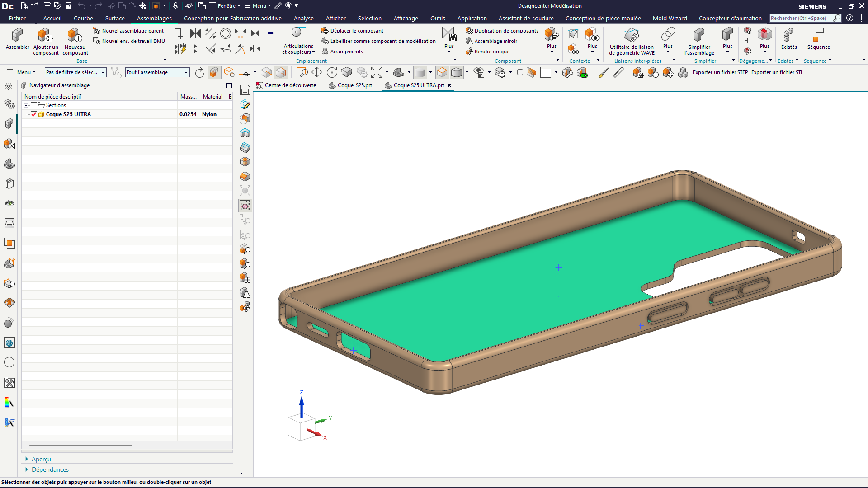Click the navigator horizontal scrollbar

pos(81,445)
